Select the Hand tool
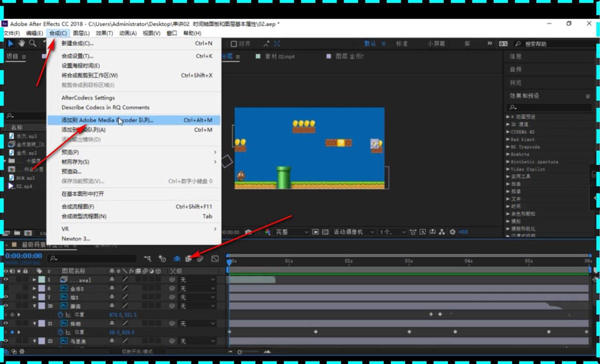The height and width of the screenshot is (364, 600). pyautogui.click(x=22, y=44)
